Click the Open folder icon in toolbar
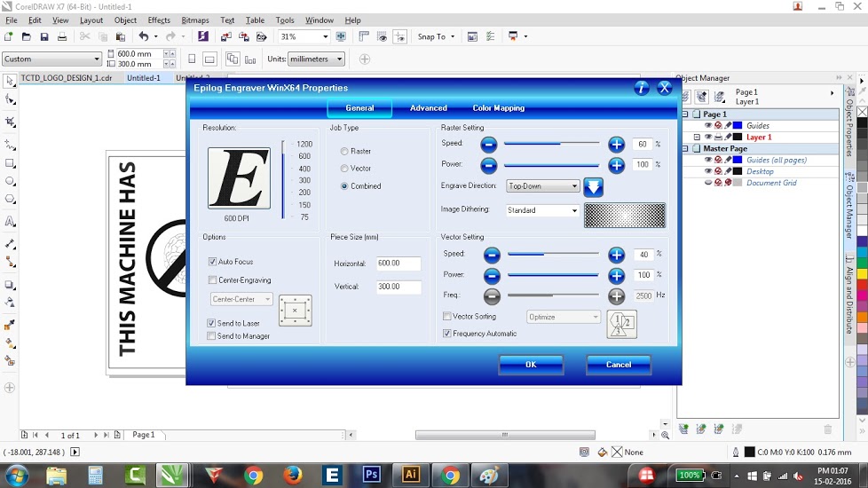The width and height of the screenshot is (868, 488). [26, 36]
